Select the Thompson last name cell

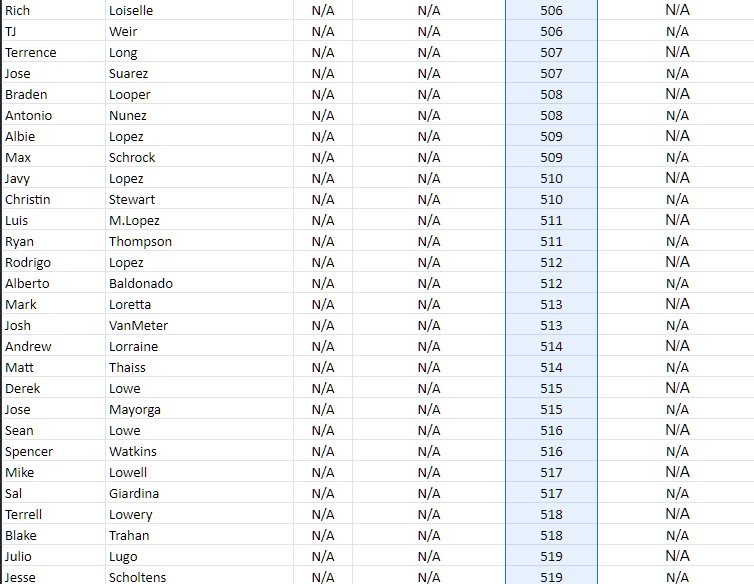(199, 241)
